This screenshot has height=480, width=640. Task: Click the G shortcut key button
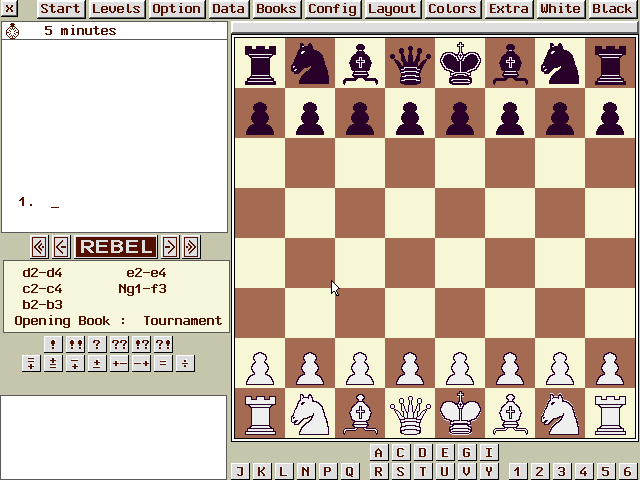coord(467,453)
